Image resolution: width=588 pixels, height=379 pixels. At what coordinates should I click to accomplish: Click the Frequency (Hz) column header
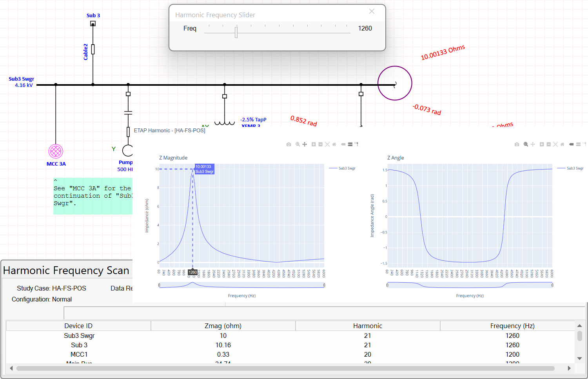point(512,326)
